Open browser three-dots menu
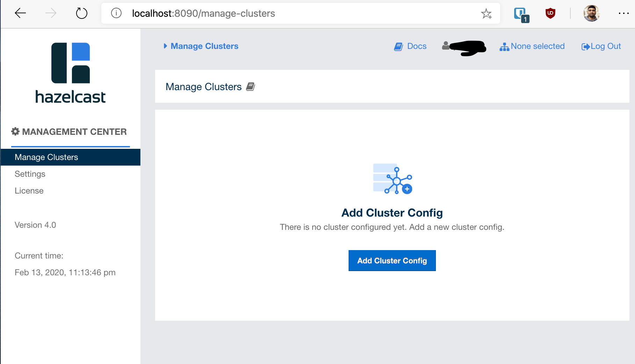The width and height of the screenshot is (635, 364). 623,13
